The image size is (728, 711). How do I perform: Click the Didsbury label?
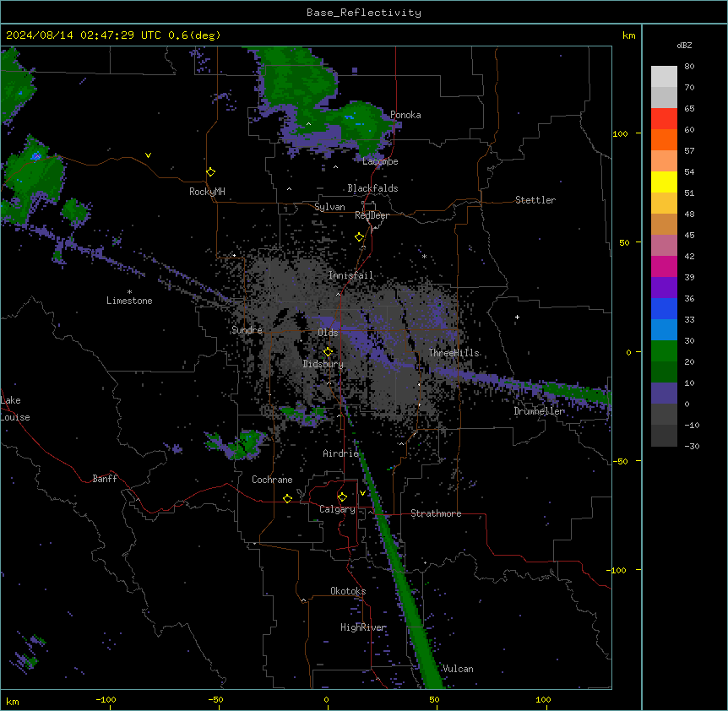[323, 364]
